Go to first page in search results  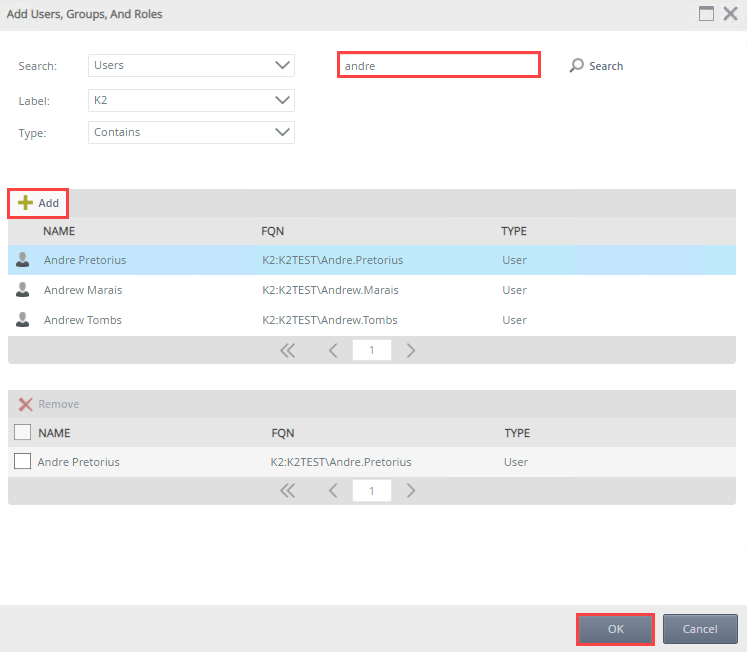coord(288,350)
